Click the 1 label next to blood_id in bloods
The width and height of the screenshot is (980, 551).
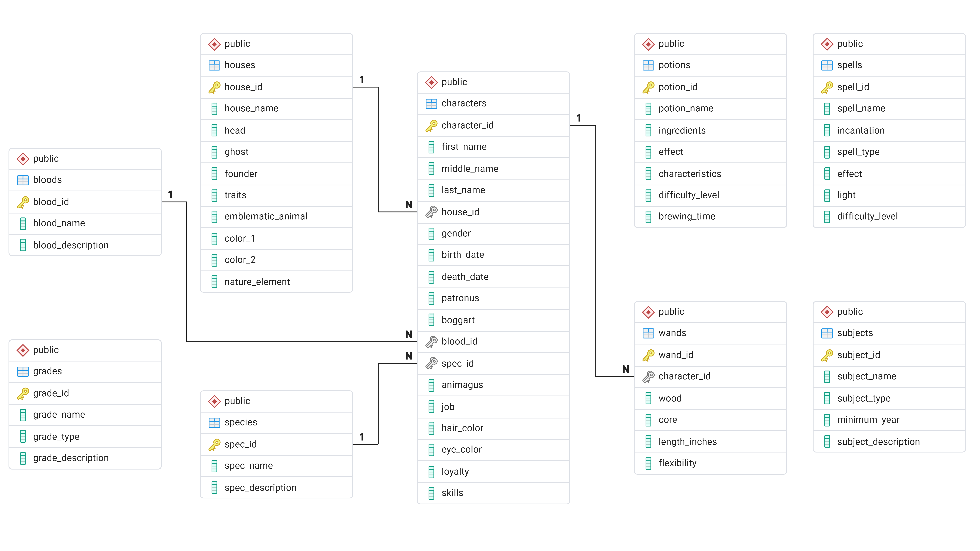pyautogui.click(x=170, y=194)
